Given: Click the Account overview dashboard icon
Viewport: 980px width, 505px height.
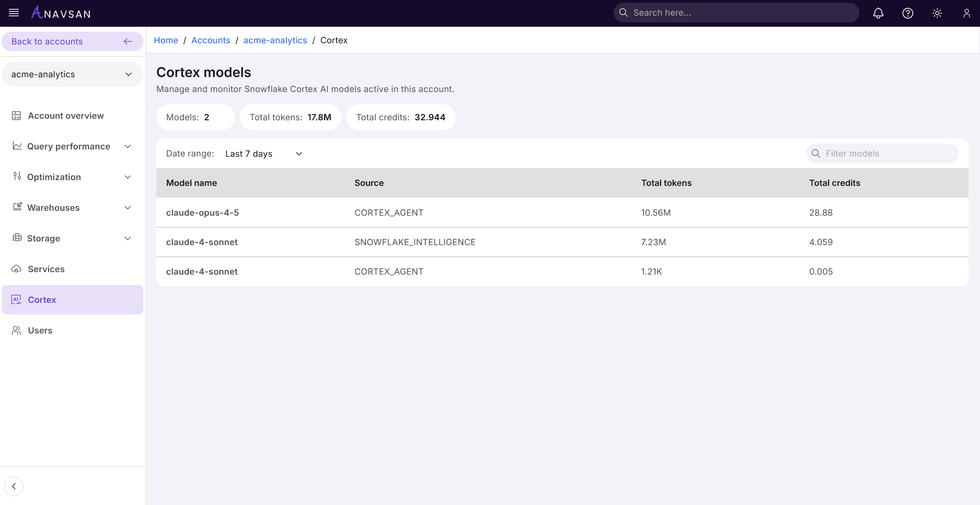Looking at the screenshot, I should tap(16, 116).
